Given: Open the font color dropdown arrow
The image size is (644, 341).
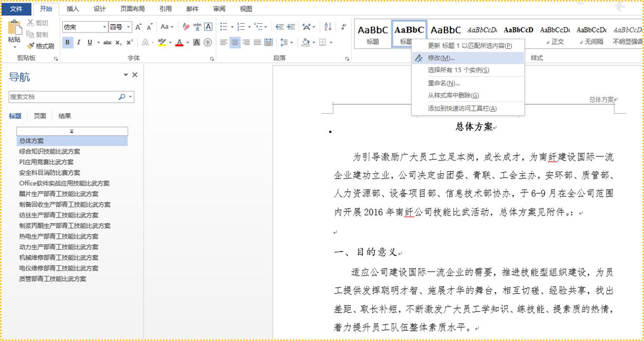Looking at the screenshot, I should point(187,42).
